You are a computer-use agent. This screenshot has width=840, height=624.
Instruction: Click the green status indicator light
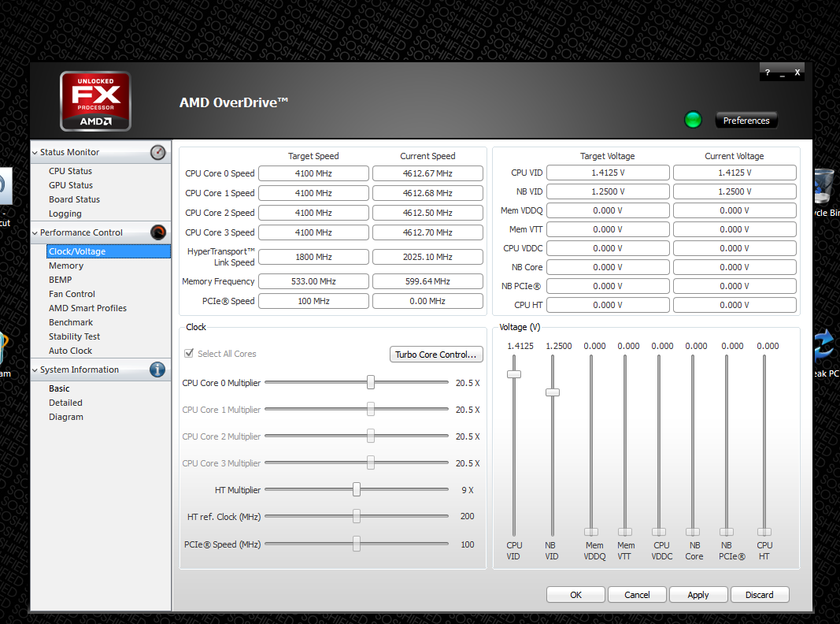point(693,120)
